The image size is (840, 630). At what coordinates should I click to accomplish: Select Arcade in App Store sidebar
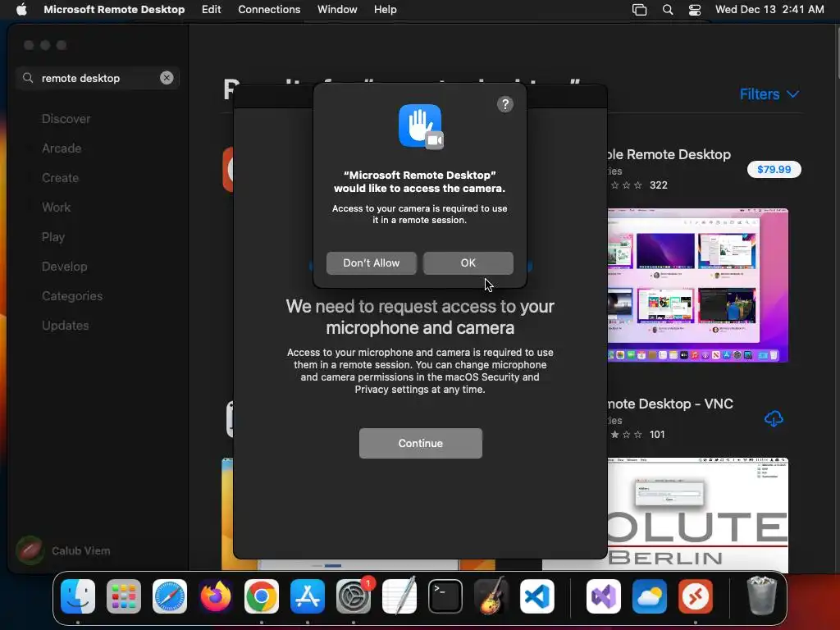click(62, 148)
